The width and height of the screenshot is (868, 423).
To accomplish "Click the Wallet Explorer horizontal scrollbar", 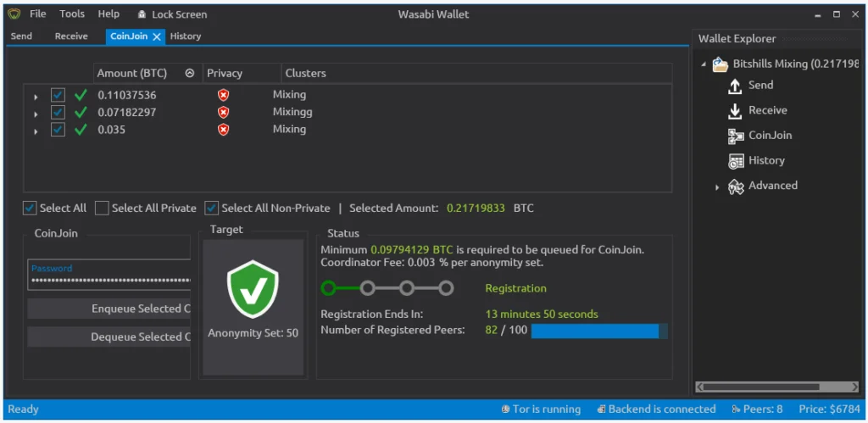I will [777, 387].
